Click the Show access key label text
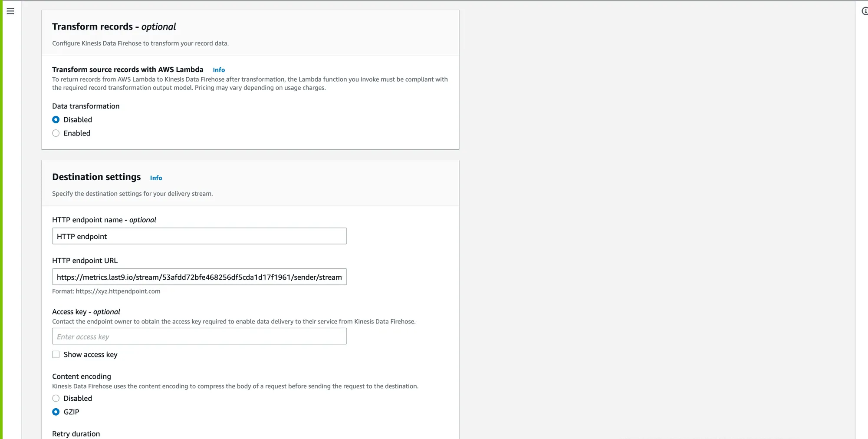This screenshot has height=439, width=868. pos(90,354)
